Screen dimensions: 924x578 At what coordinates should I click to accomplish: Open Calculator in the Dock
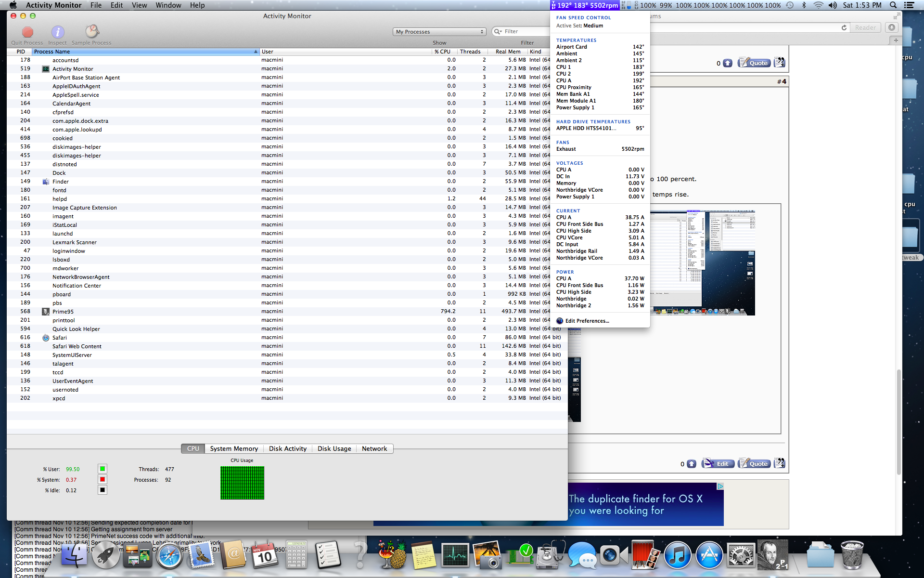[x=296, y=556]
